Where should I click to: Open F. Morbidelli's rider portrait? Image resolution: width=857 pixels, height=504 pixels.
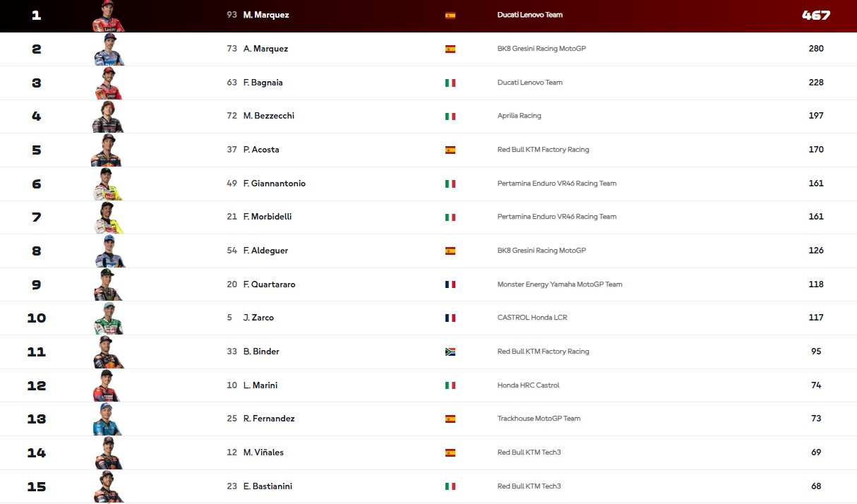pyautogui.click(x=108, y=217)
